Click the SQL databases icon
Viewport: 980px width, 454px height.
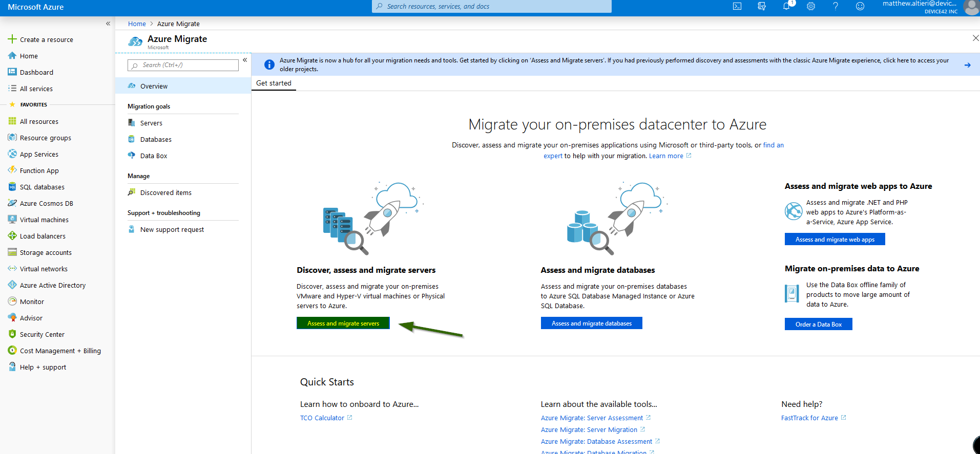pos(12,186)
